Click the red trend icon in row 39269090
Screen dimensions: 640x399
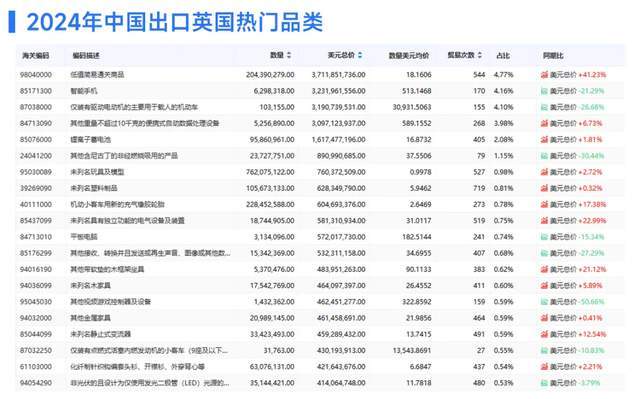click(544, 188)
